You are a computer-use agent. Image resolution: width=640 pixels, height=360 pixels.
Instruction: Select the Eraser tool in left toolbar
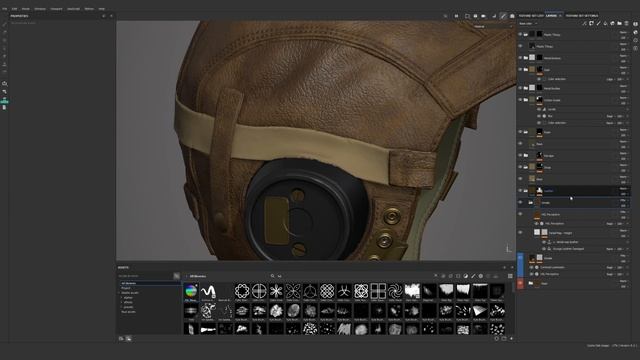4,32
